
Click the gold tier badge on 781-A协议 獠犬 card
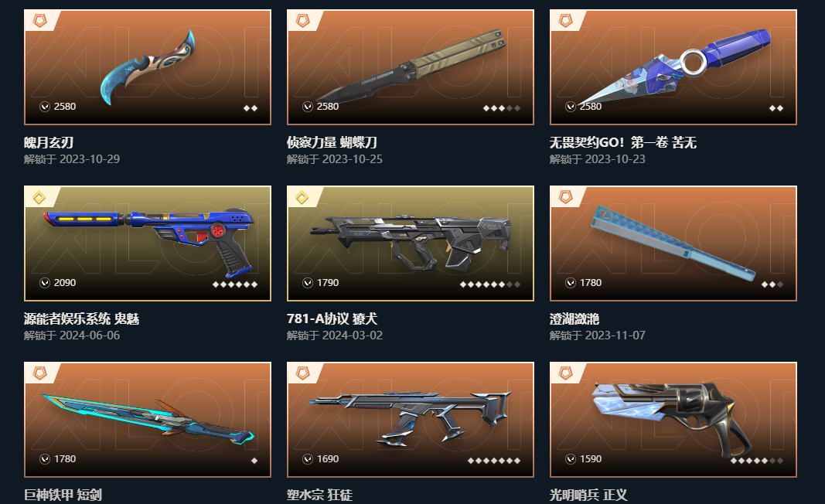pos(302,198)
